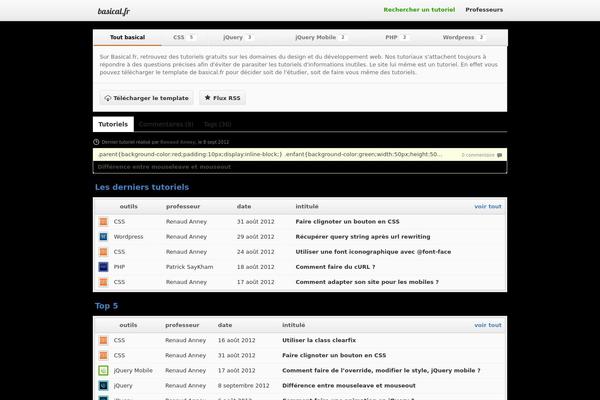Open Utiliser une font iconographique avec @font-face
This screenshot has width=600, height=400.
tap(373, 252)
